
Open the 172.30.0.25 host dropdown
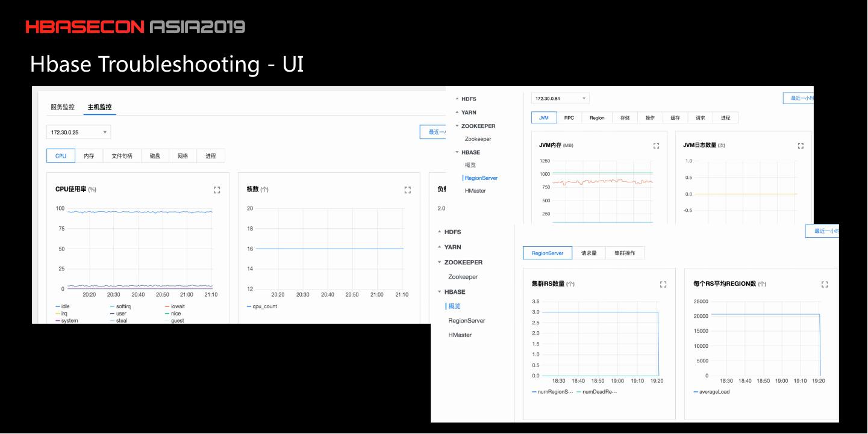pos(79,132)
